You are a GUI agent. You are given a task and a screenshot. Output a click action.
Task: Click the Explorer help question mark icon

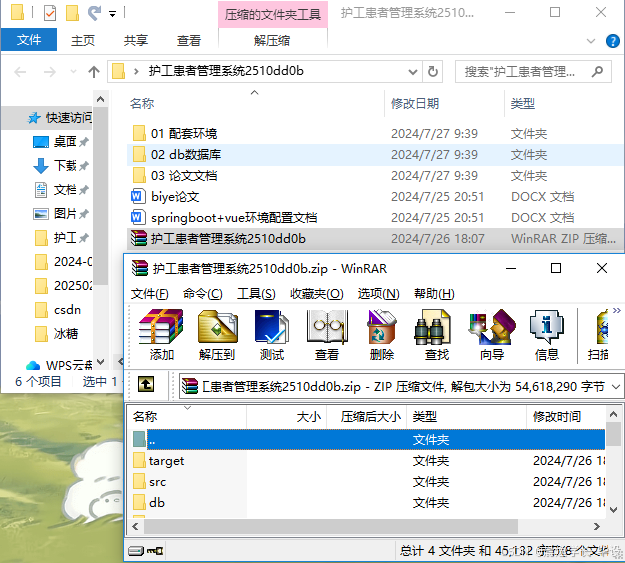(612, 41)
